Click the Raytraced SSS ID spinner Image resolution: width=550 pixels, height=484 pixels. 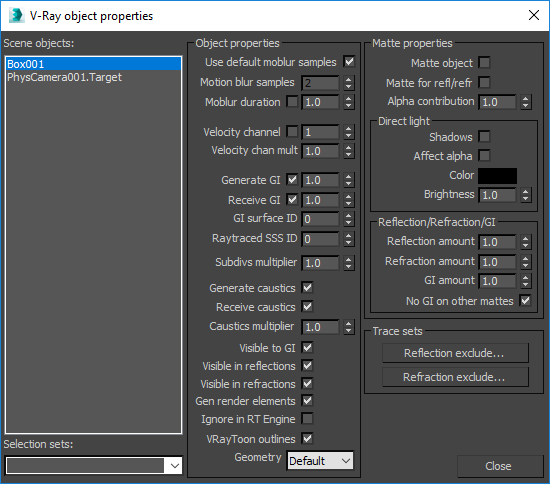point(348,239)
